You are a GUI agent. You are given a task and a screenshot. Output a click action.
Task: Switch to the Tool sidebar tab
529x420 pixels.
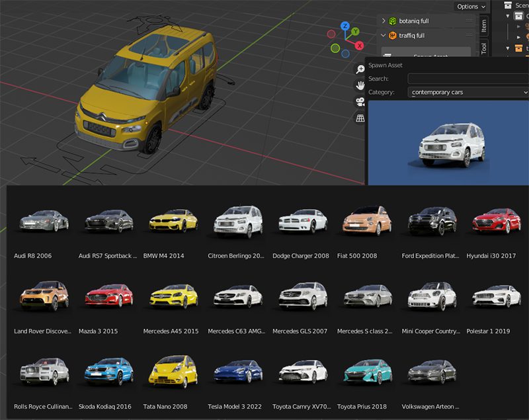click(484, 48)
